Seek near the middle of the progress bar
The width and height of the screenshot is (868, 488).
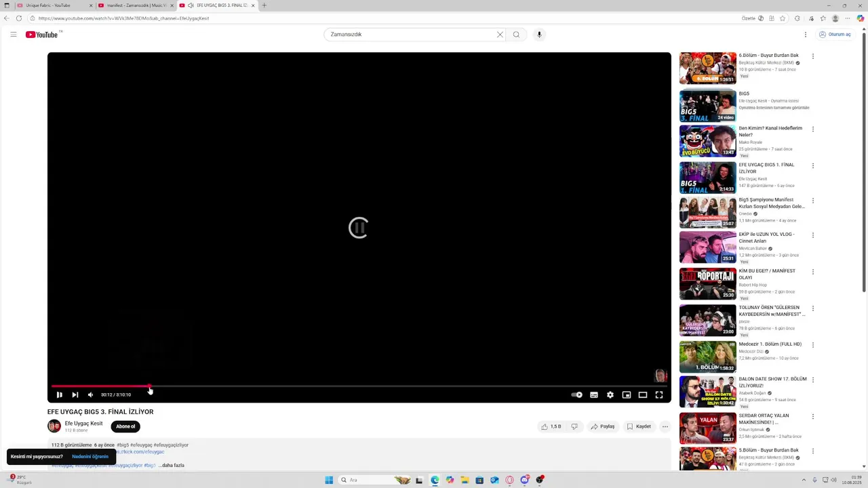tap(359, 386)
